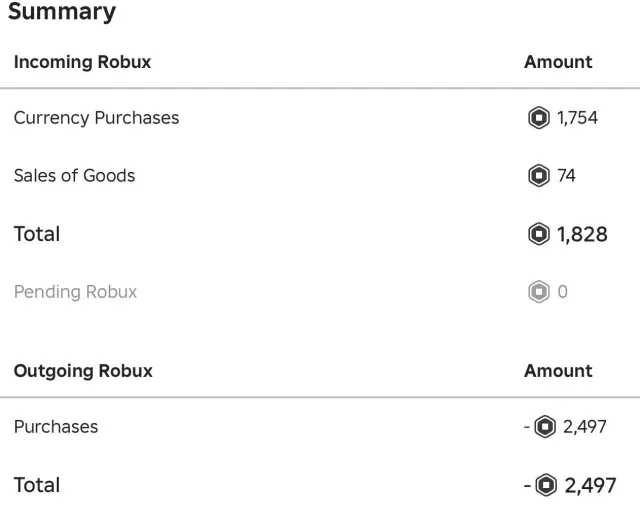Click the Amount header above outgoing values
The width and height of the screenshot is (640, 523).
pyautogui.click(x=558, y=371)
